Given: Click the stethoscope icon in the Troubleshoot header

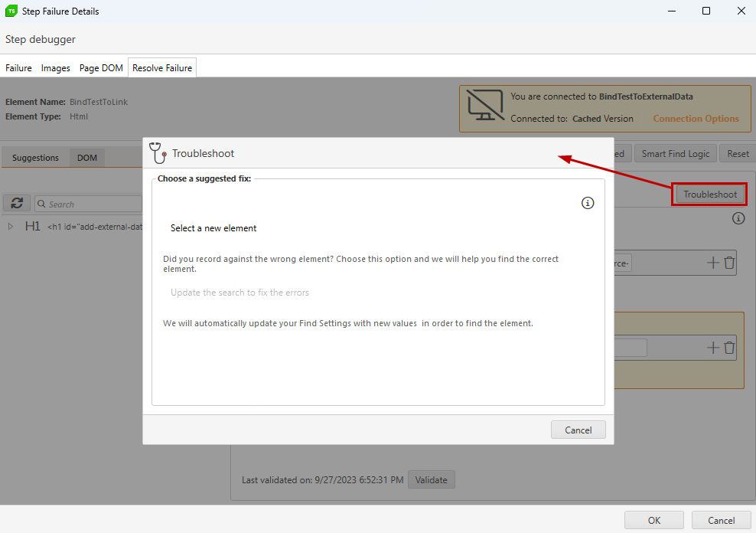Looking at the screenshot, I should click(x=158, y=153).
